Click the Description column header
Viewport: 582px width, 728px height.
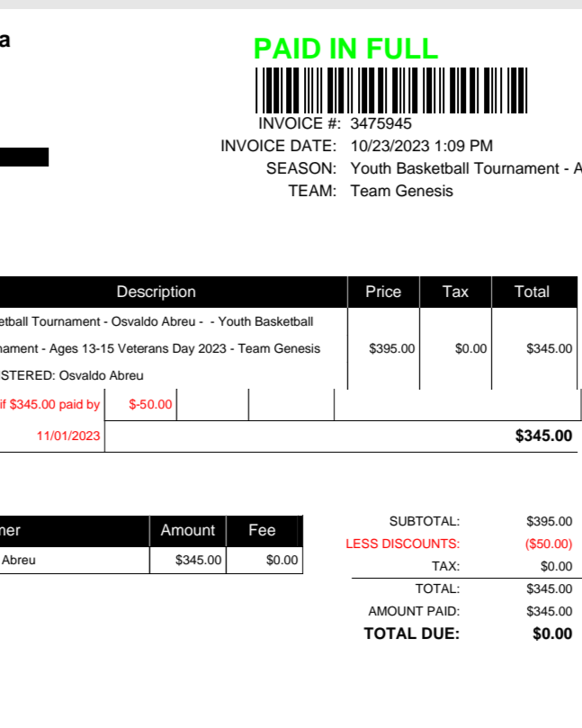click(x=156, y=292)
